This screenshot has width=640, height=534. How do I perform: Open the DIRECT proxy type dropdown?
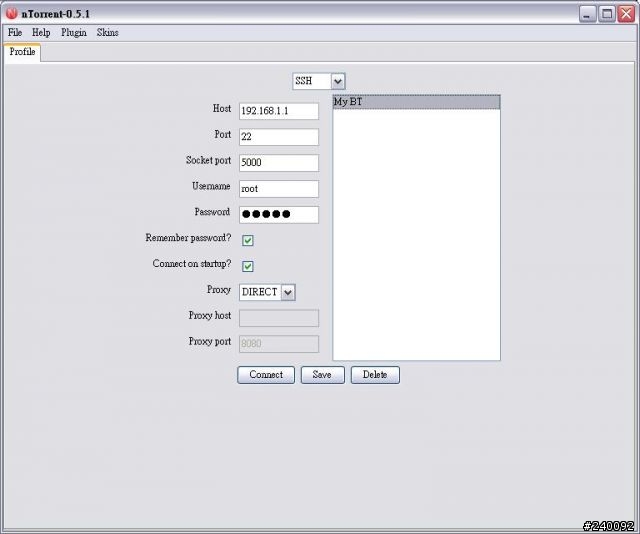267,292
